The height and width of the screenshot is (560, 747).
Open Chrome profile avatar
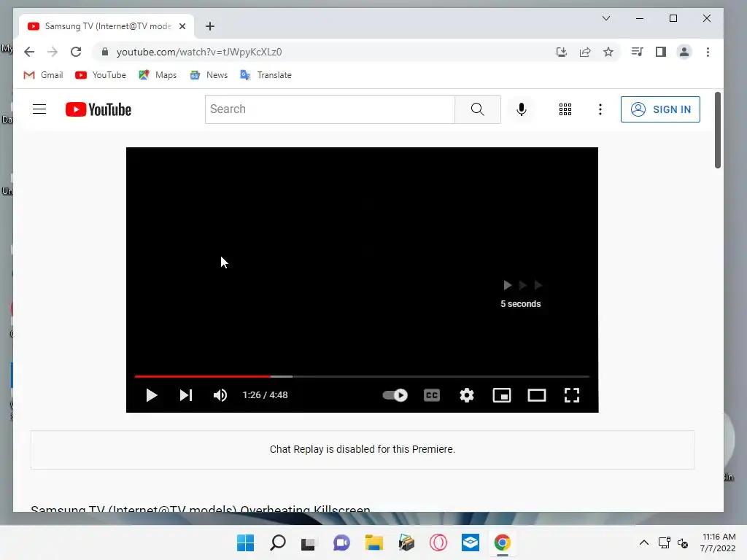(x=684, y=52)
